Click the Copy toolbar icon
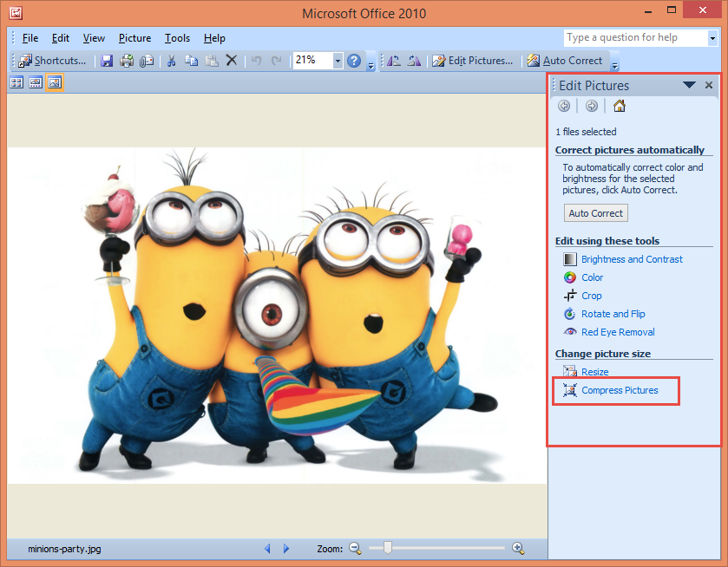Image resolution: width=728 pixels, height=567 pixels. click(x=191, y=61)
